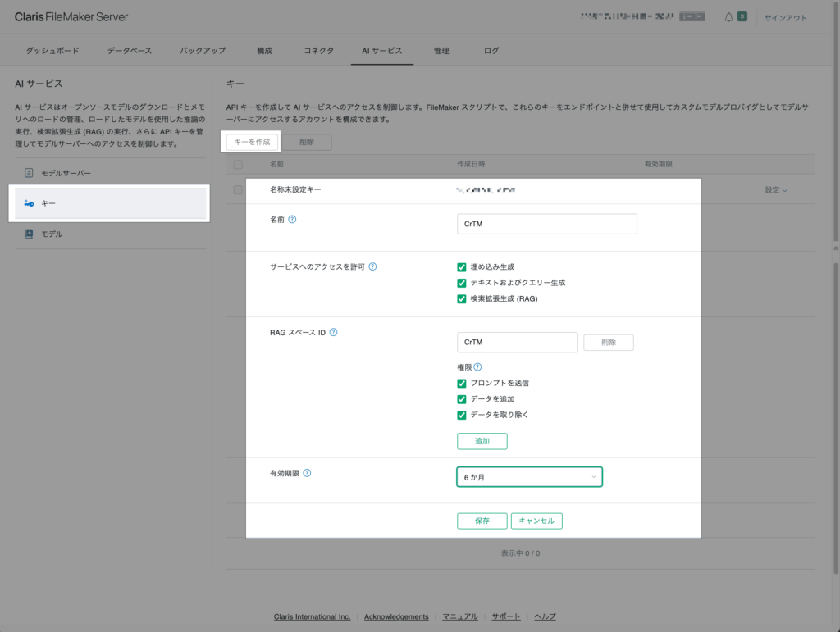
Task: Open the notifications bell icon
Action: pyautogui.click(x=728, y=17)
